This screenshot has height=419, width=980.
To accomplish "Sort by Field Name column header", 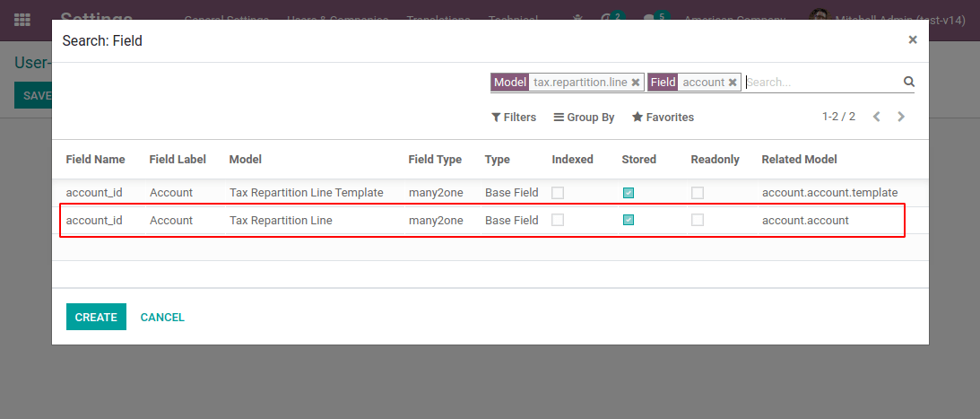I will (x=95, y=160).
